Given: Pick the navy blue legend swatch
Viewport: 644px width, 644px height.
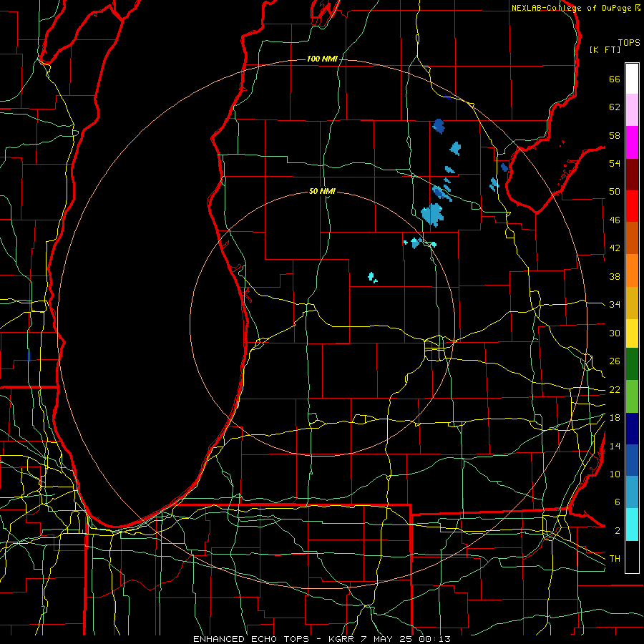Looking at the screenshot, I should coord(632,429).
